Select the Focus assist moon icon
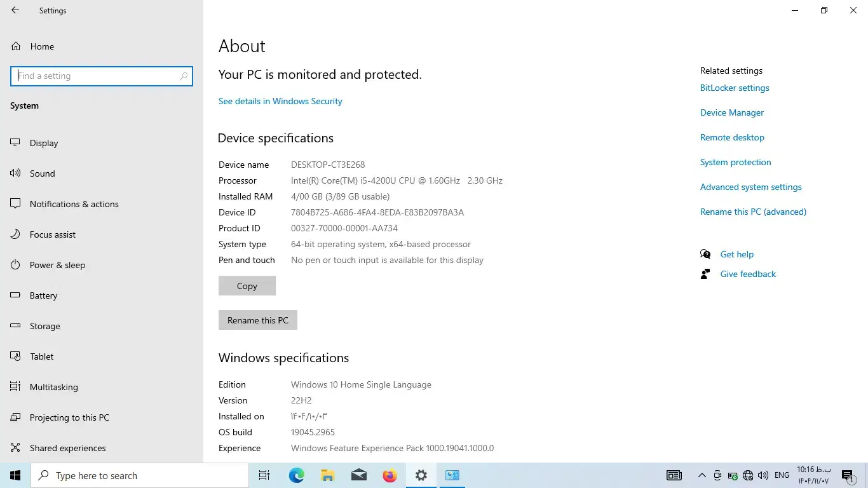Image resolution: width=868 pixels, height=488 pixels. pos(15,234)
